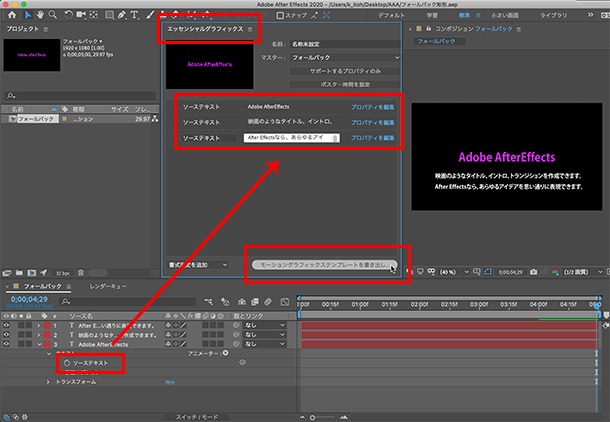The height and width of the screenshot is (422, 610).
Task: Click the Draft 3D icon in timeline
Action: 225,302
